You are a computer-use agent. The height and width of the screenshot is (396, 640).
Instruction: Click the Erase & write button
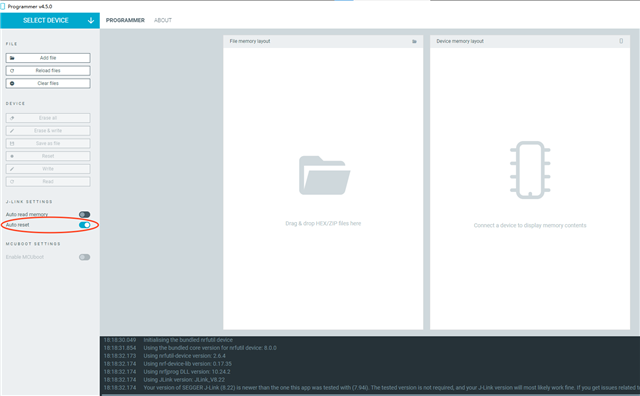48,131
